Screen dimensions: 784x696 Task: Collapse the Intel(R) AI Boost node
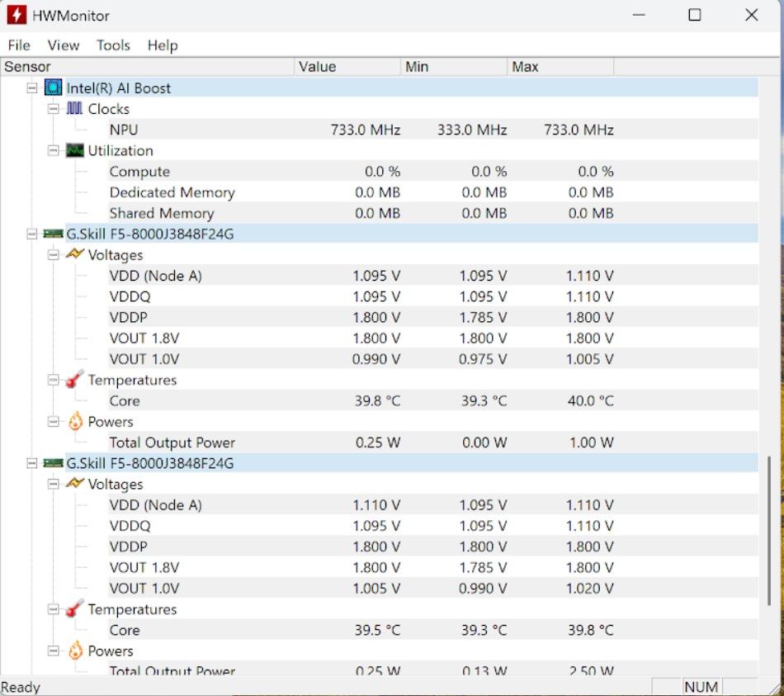coord(32,88)
